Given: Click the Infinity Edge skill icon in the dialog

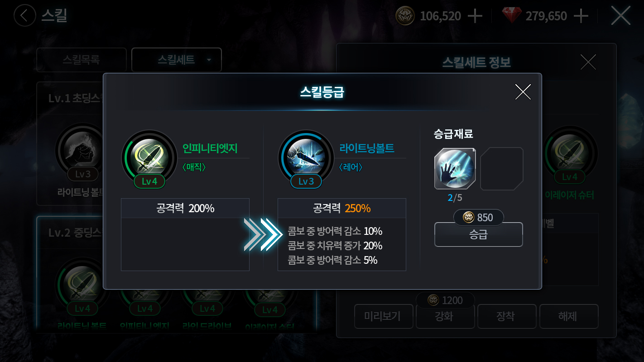Looking at the screenshot, I should coord(149,158).
